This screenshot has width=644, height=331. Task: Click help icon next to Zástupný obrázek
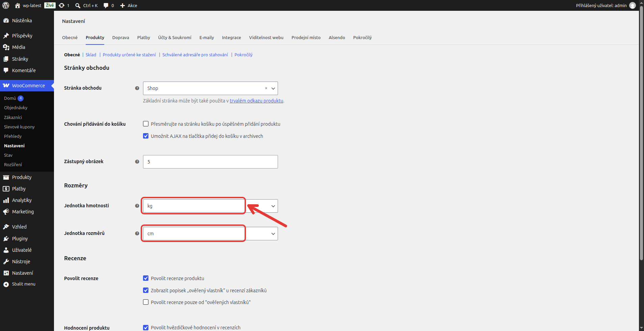click(137, 162)
